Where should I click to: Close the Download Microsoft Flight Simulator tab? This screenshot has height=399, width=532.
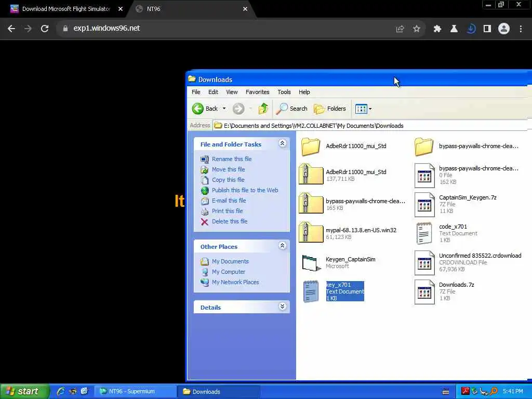(x=121, y=9)
